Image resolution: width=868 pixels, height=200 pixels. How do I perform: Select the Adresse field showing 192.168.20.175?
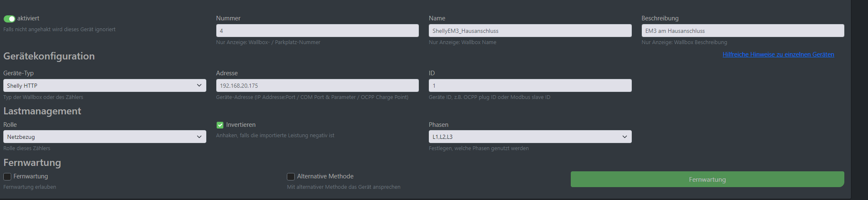click(317, 86)
